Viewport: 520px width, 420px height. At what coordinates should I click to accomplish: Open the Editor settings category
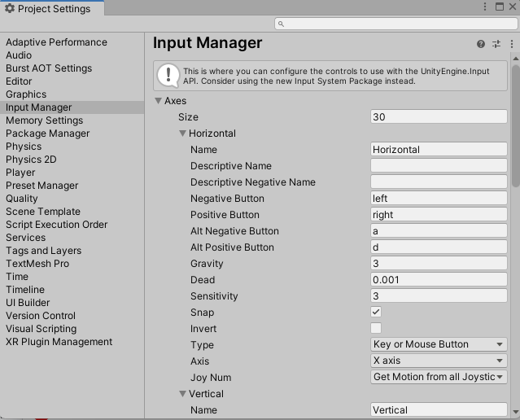coord(19,81)
